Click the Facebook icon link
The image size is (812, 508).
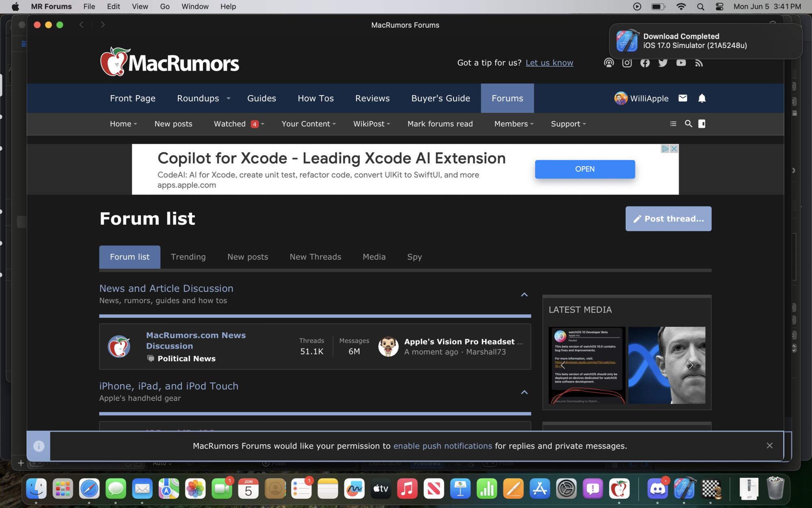click(645, 63)
